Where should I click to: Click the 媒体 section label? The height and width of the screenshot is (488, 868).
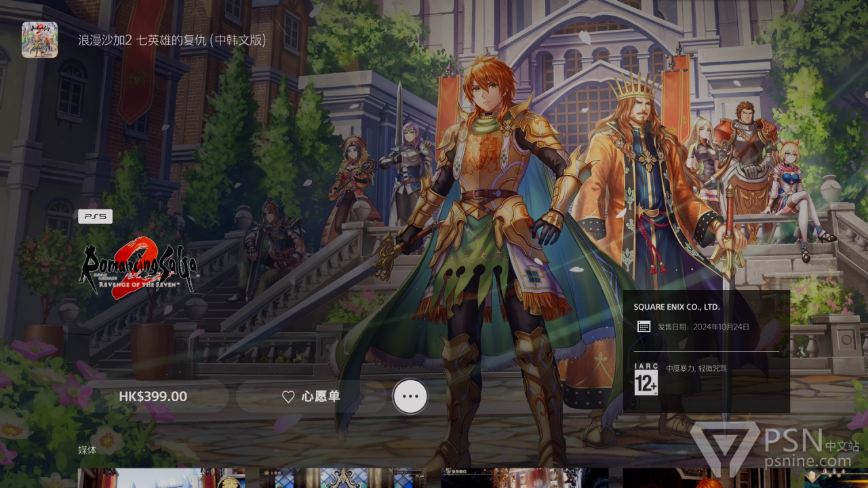click(87, 449)
